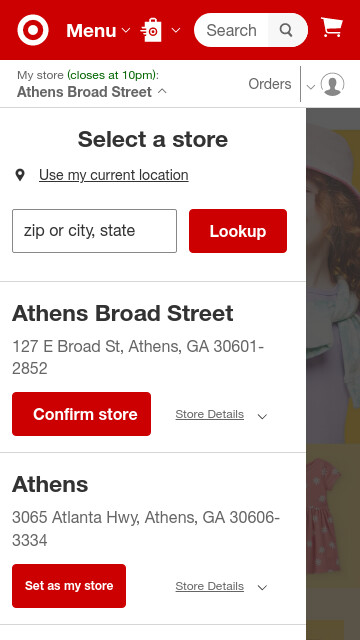Viewport: 360px width, 640px height.
Task: Confirm store for Athens Broad Street
Action: coord(82,414)
